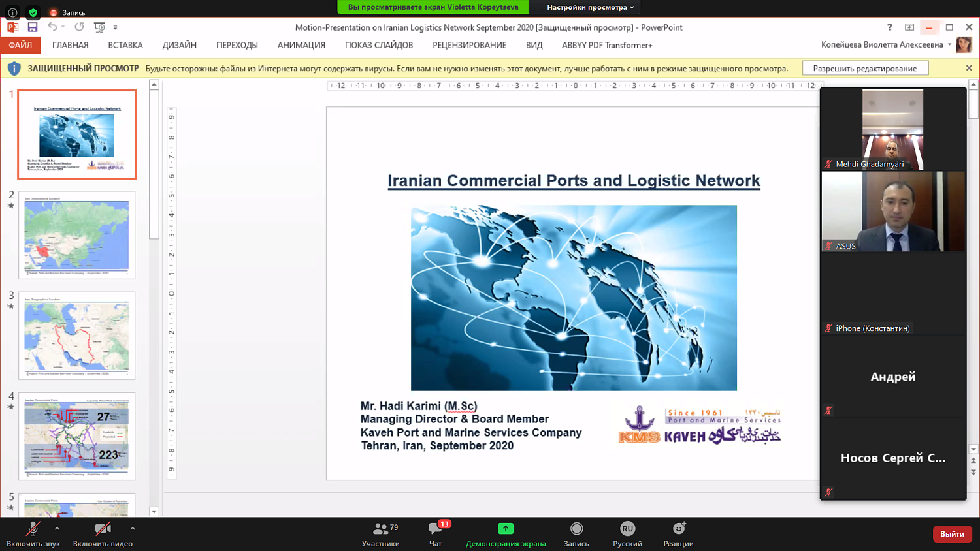Click the Zoom Record button
This screenshot has width=980, height=551.
[x=576, y=534]
